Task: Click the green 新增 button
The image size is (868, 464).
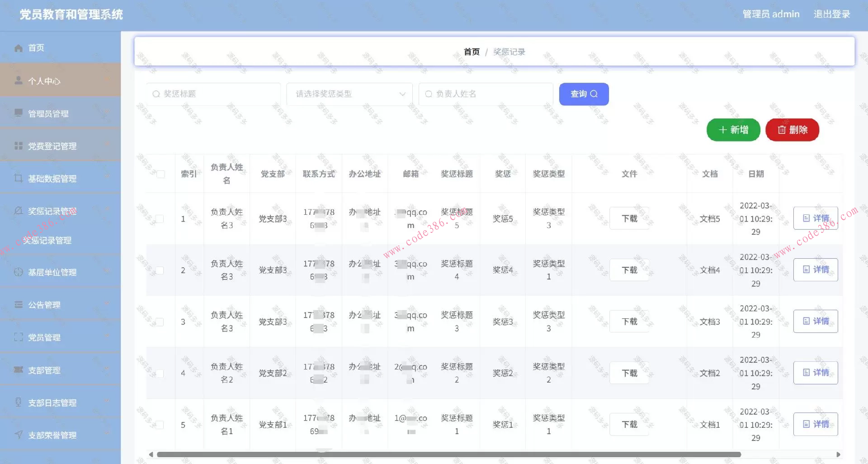Action: (733, 130)
